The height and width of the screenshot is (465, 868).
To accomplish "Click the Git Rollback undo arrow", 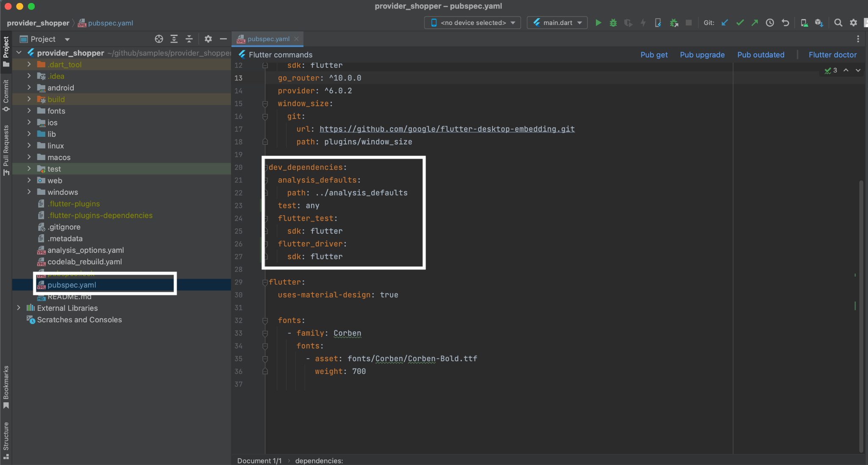I will pyautogui.click(x=785, y=23).
